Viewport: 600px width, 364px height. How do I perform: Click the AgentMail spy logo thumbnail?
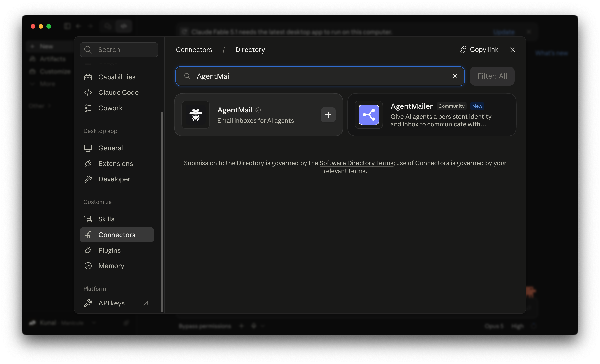pyautogui.click(x=196, y=114)
